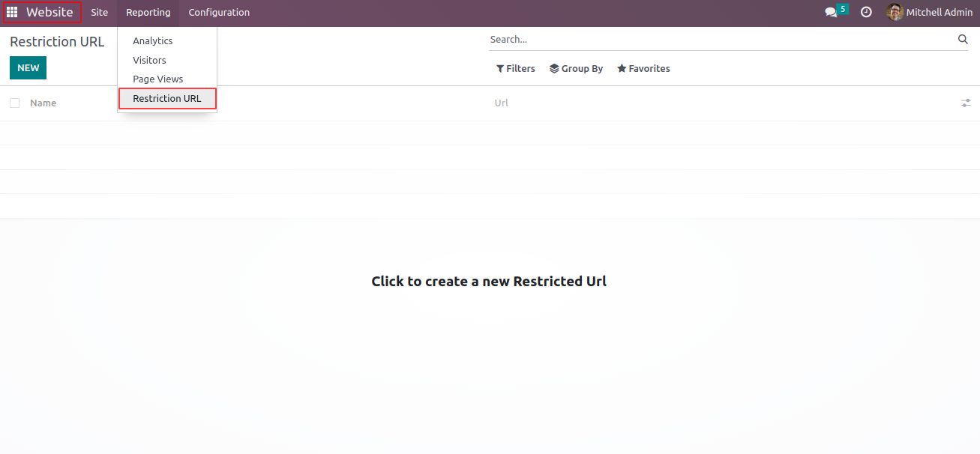Click the NEW button

(28, 67)
